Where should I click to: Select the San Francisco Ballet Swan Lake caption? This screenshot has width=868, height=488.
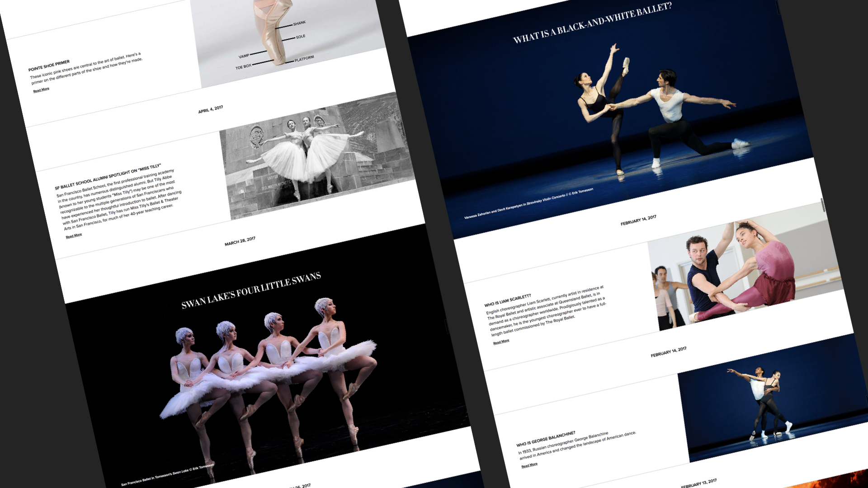167,474
